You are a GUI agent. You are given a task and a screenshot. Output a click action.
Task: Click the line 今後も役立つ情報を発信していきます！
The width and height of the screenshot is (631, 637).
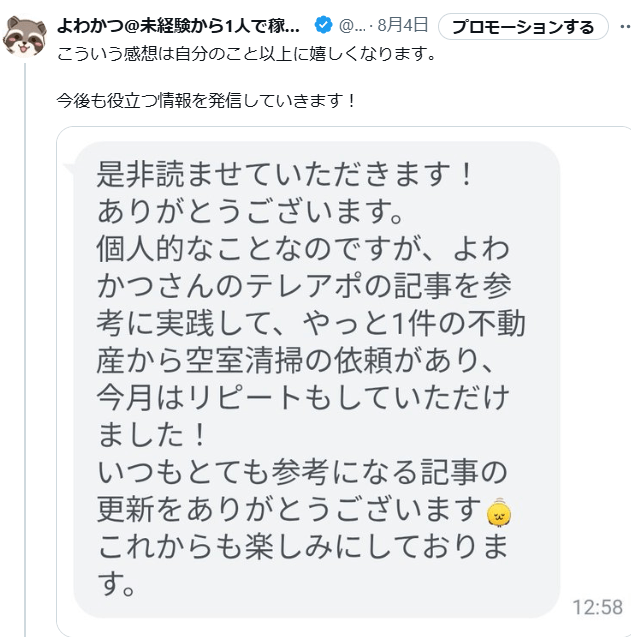pyautogui.click(x=207, y=101)
